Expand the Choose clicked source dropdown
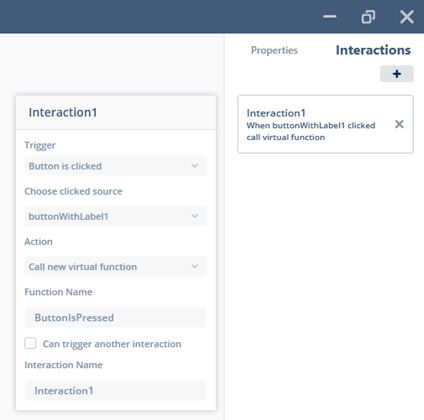Viewport: 424px width, 420px height. pyautogui.click(x=116, y=216)
